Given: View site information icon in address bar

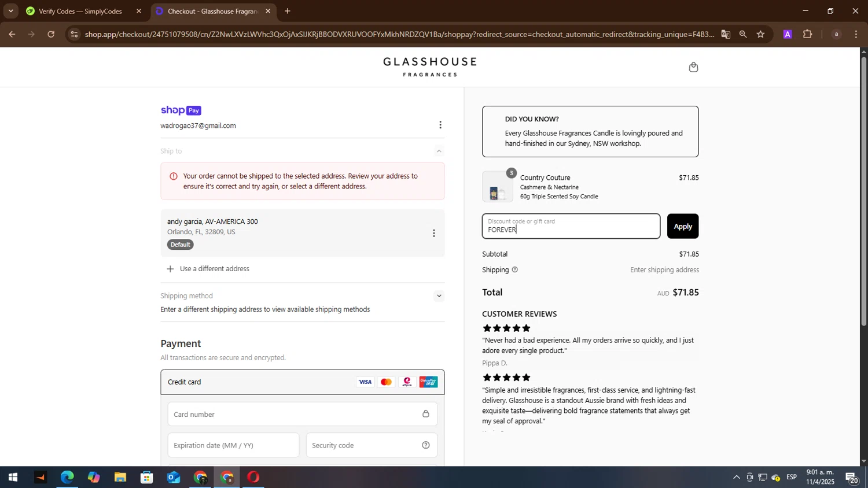Looking at the screenshot, I should (73, 35).
